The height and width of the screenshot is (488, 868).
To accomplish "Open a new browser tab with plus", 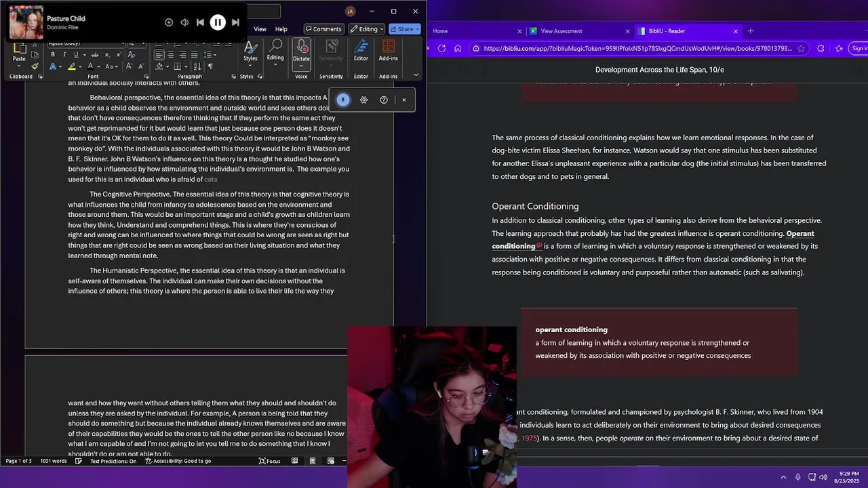I will coord(751,31).
